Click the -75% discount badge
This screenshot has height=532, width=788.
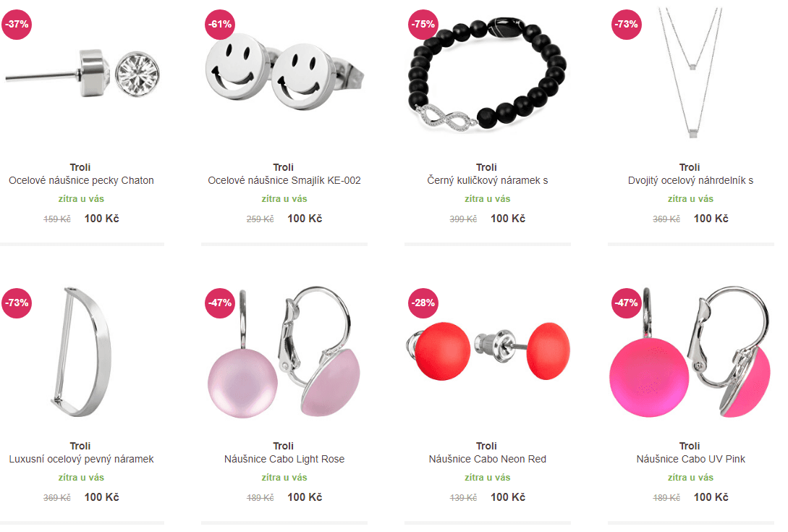point(423,24)
